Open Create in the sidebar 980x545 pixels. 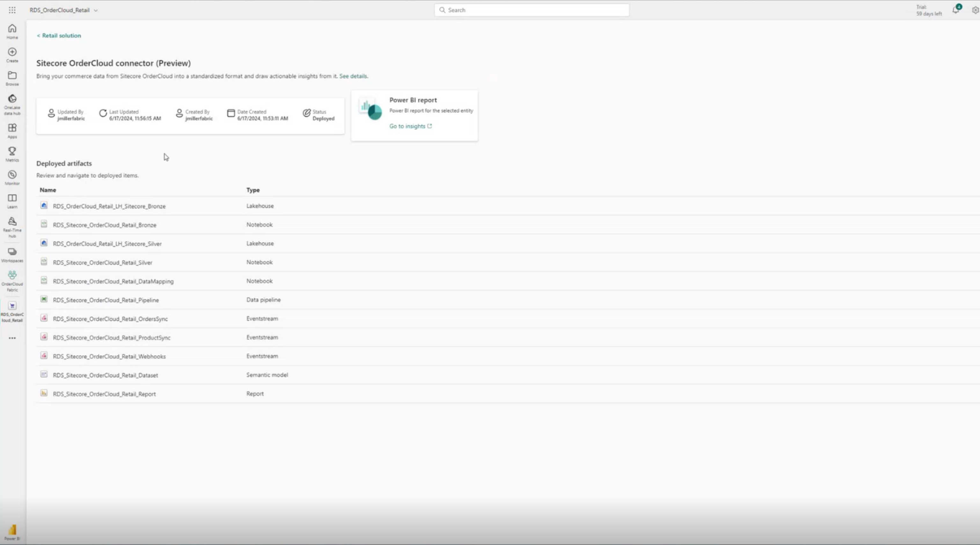[x=12, y=55]
